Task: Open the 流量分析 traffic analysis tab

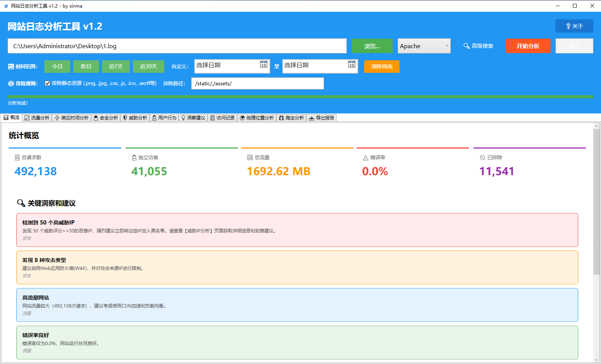Action: (x=37, y=118)
